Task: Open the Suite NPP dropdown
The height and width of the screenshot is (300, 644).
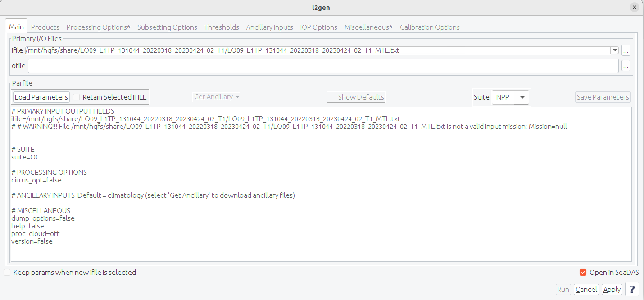Action: (522, 97)
